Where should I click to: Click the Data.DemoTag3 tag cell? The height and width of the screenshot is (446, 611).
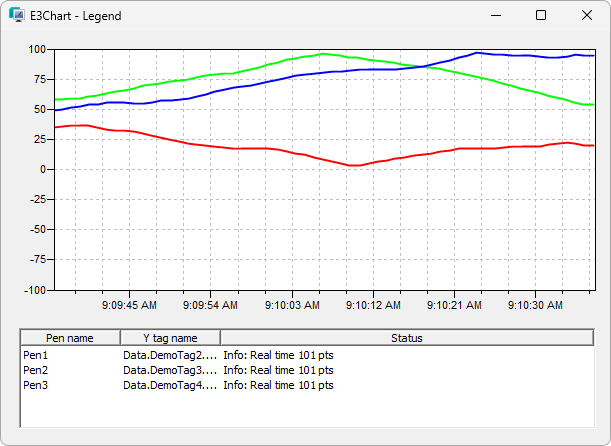[170, 370]
